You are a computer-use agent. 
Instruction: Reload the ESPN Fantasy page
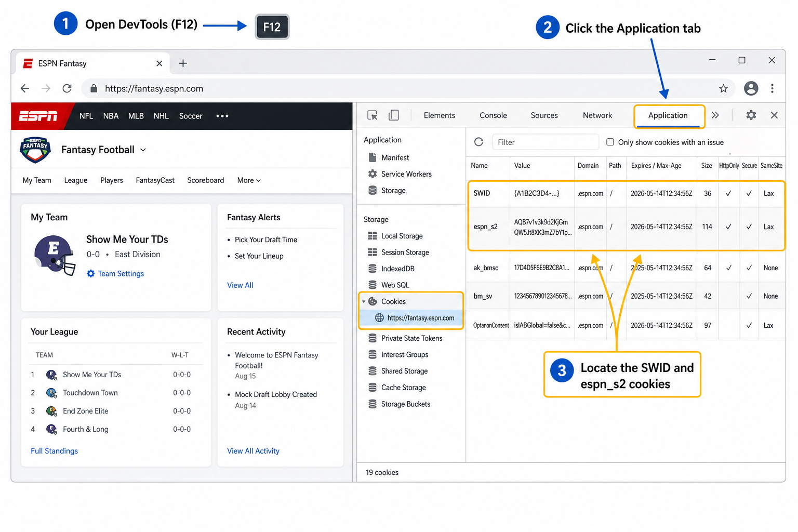(67, 88)
